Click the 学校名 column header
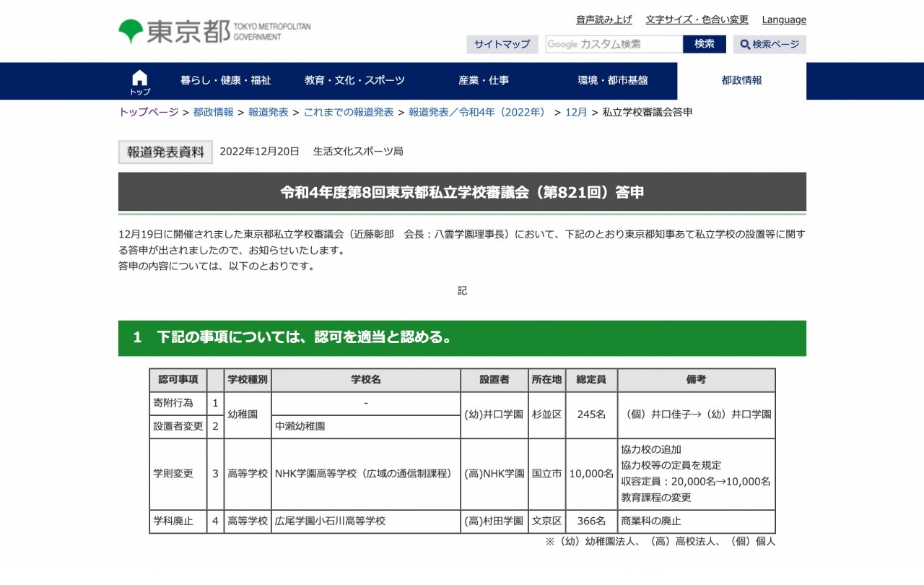The image size is (924, 585). click(x=366, y=380)
